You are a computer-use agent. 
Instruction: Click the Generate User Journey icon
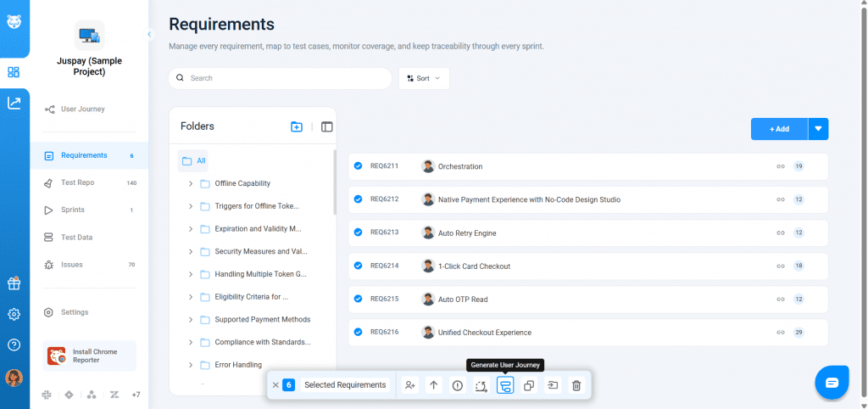[504, 385]
